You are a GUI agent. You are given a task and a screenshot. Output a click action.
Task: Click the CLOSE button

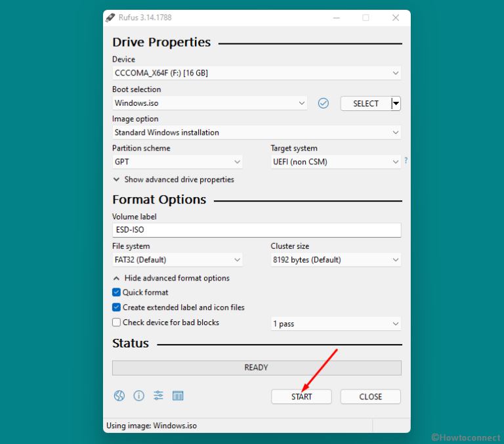[371, 397]
